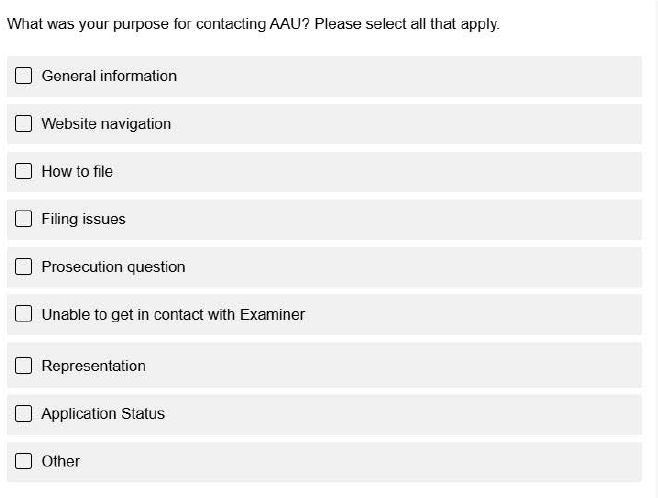Click the 'Unable to get in contact with Examiner' label
The image size is (658, 498).
[x=173, y=314]
